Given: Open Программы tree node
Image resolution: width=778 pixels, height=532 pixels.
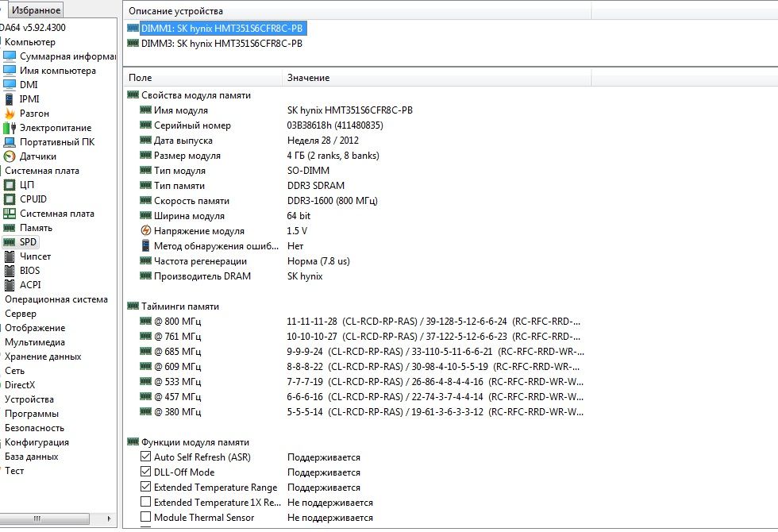Looking at the screenshot, I should pyautogui.click(x=31, y=414).
